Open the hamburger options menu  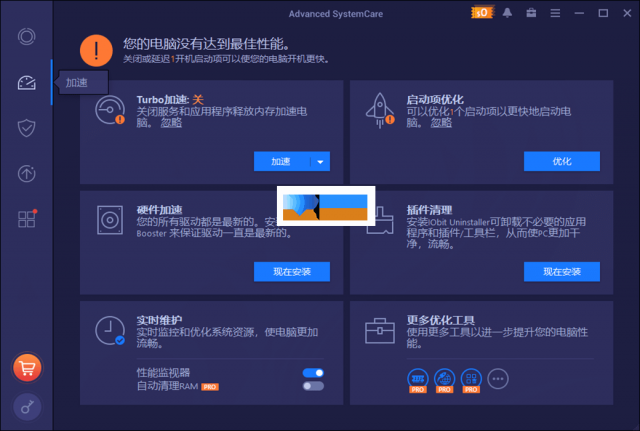(555, 13)
